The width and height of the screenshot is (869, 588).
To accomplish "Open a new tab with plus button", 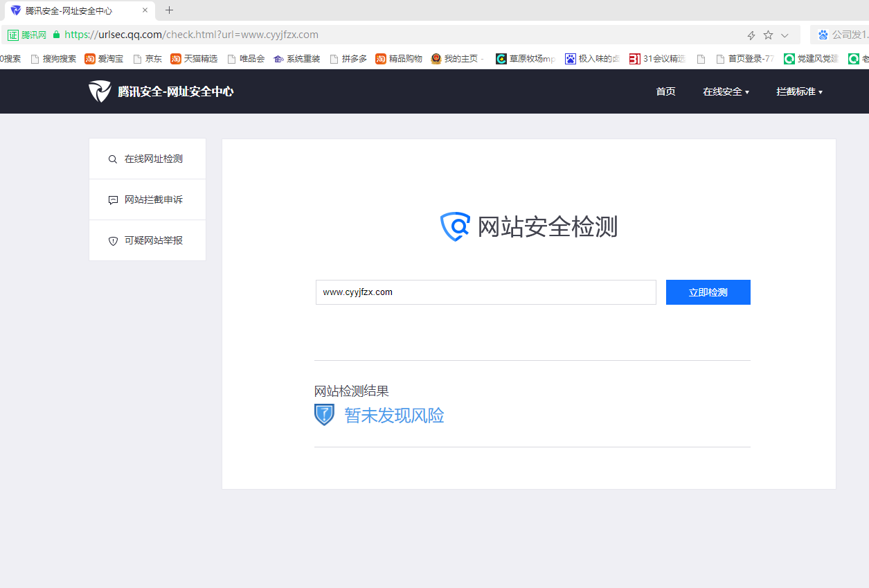I will pyautogui.click(x=169, y=10).
